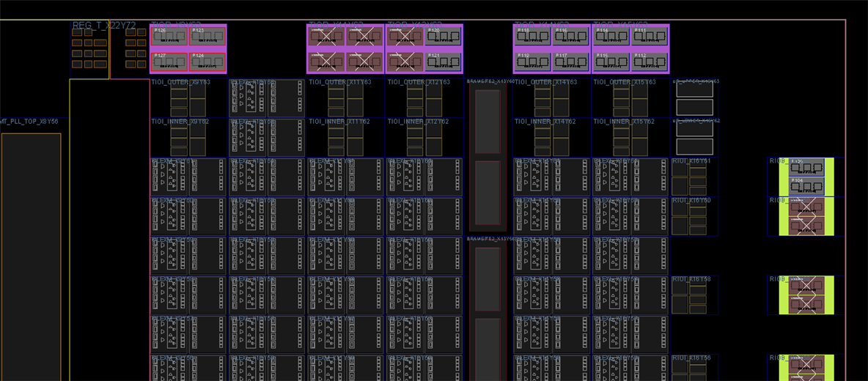This screenshot has height=381, width=868.
Task: Select tile TIOI_OUTER_X9Y63
Action: (188, 98)
